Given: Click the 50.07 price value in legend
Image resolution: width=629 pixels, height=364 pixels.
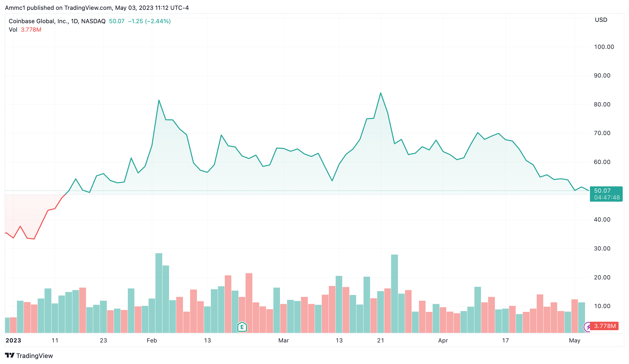Looking at the screenshot, I should click(x=117, y=21).
